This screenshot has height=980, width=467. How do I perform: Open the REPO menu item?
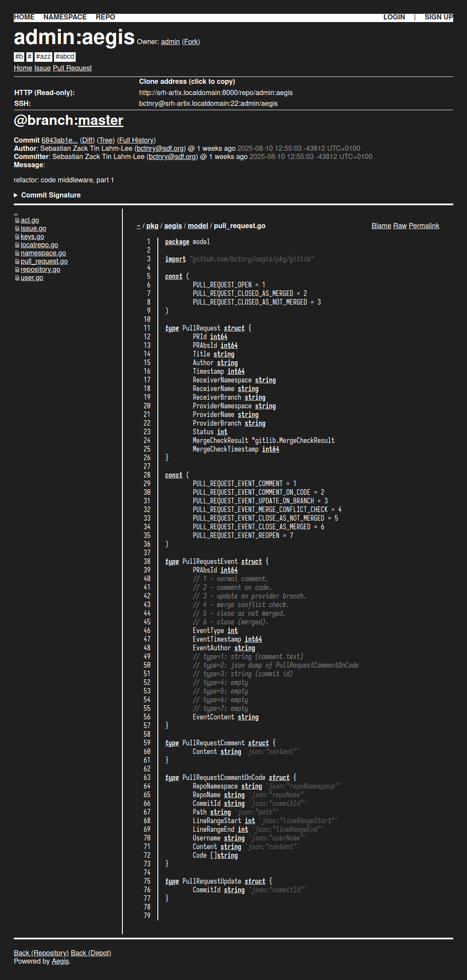(105, 17)
